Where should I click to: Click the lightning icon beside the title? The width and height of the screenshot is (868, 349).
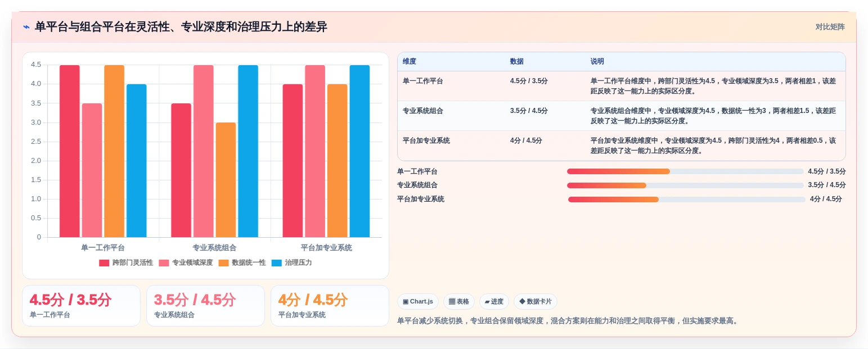tap(26, 27)
